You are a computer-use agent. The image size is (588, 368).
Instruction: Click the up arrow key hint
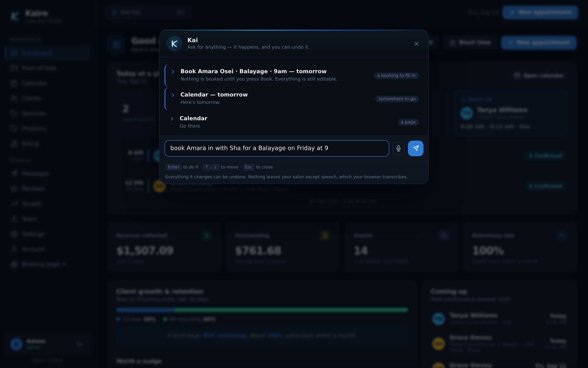click(207, 167)
